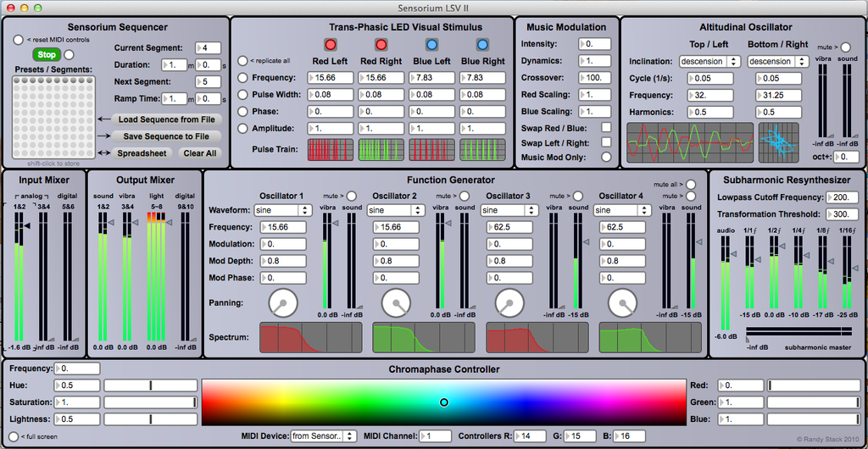Click Oscillator 4 panning knob

[x=622, y=302]
